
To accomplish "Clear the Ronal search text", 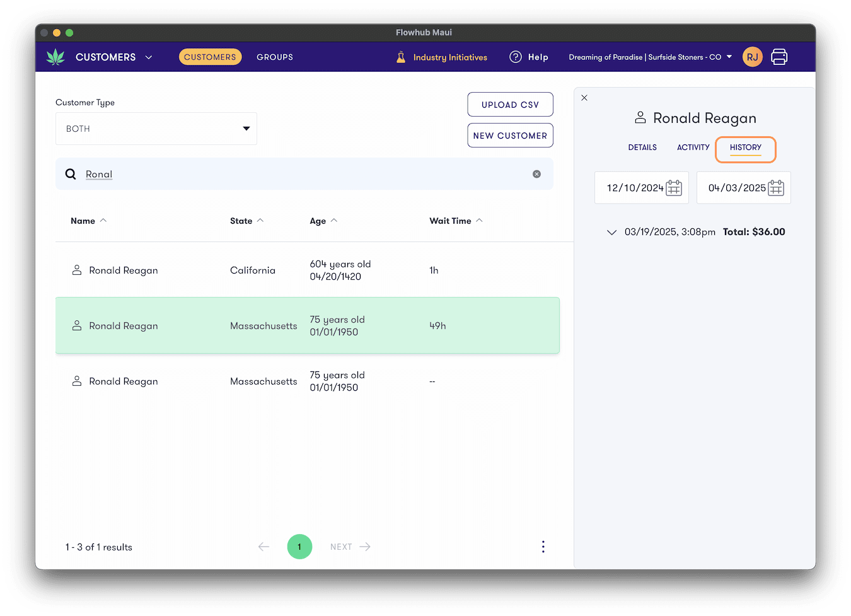I will tap(536, 174).
